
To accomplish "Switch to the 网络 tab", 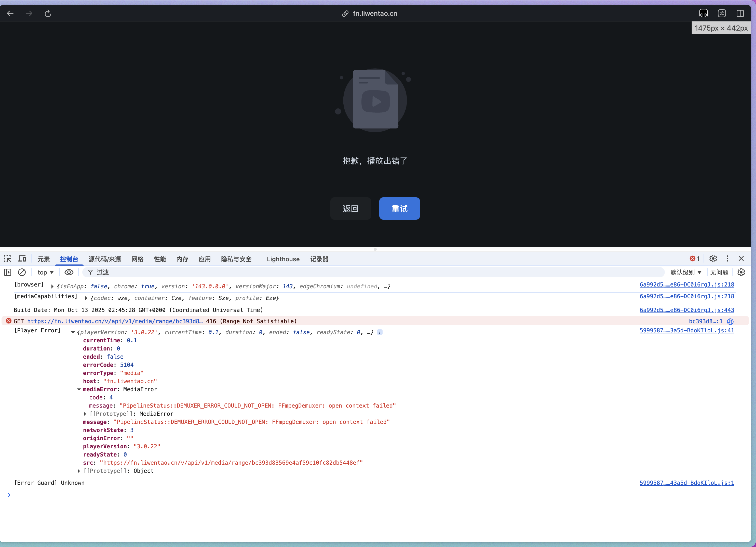I will pos(137,259).
